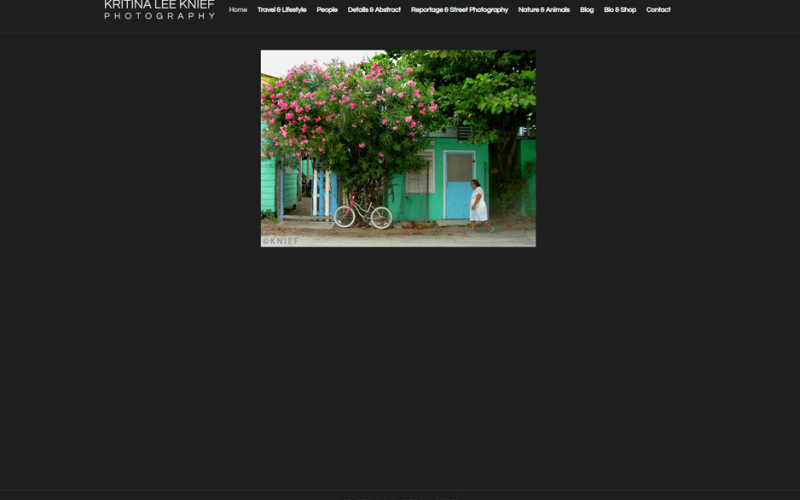Visit the Blog page
Image resolution: width=800 pixels, height=500 pixels.
coord(587,10)
